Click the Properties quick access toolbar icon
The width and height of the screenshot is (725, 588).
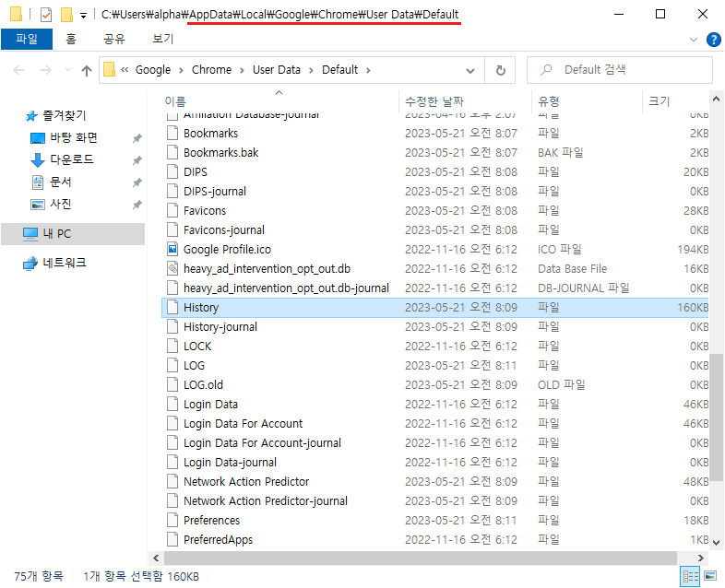point(46,15)
